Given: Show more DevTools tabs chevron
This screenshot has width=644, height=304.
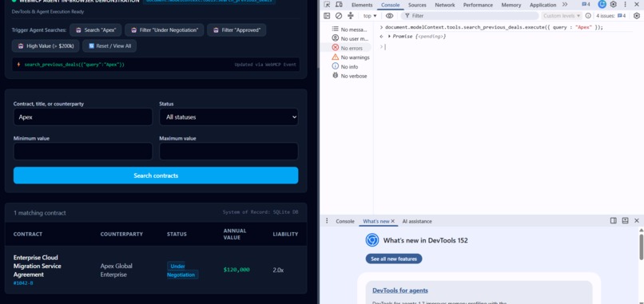Looking at the screenshot, I should [565, 5].
